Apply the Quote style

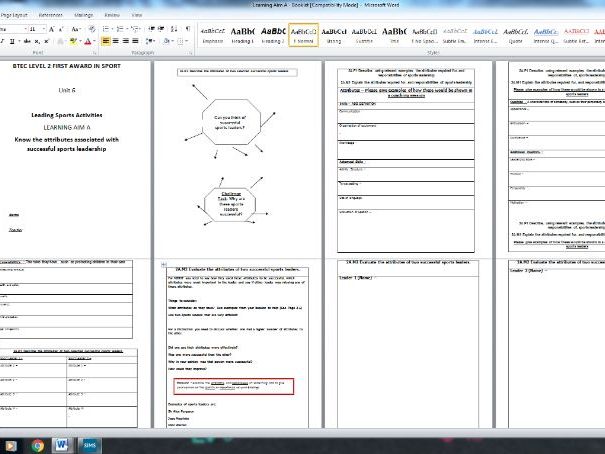[x=515, y=35]
